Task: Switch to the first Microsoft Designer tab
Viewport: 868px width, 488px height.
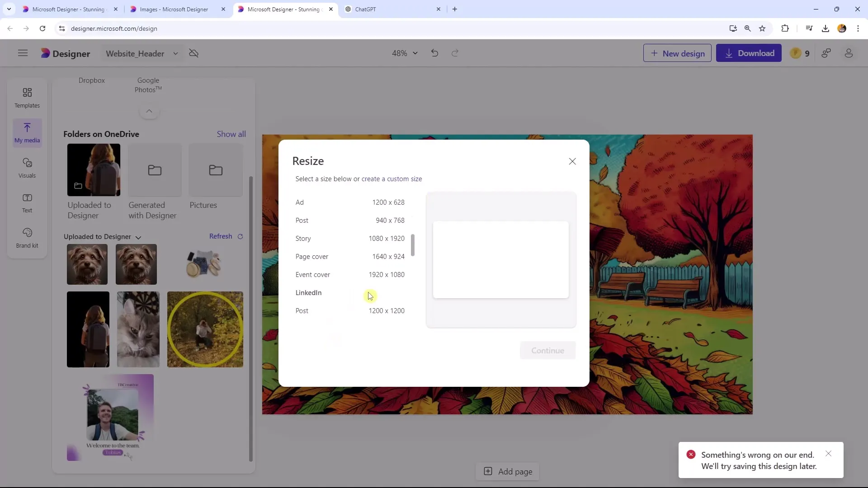Action: [70, 9]
